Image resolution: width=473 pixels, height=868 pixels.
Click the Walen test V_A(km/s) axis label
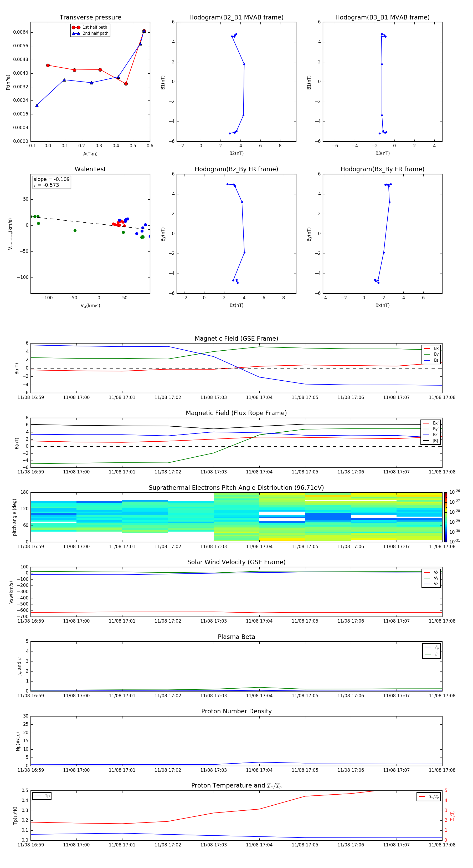(90, 306)
